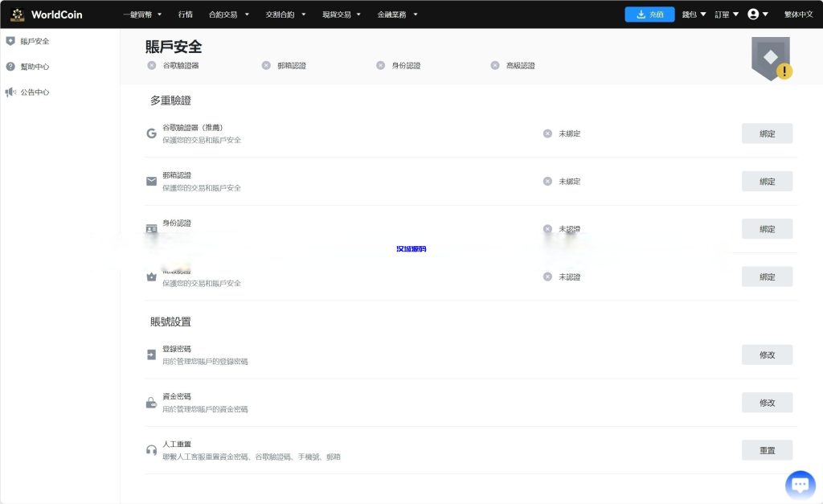Screen dimensions: 823x504
Task: Click the warning shield badge at top right
Action: [770, 58]
